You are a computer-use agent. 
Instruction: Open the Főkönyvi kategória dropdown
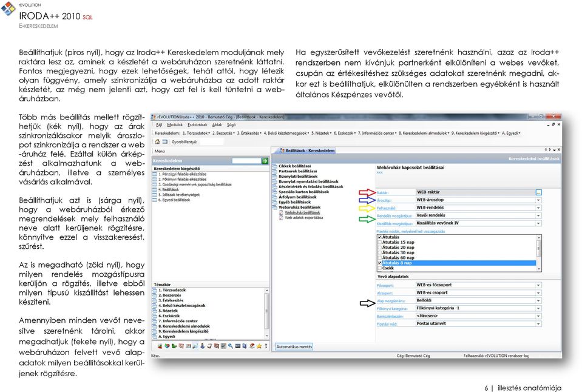538,308
